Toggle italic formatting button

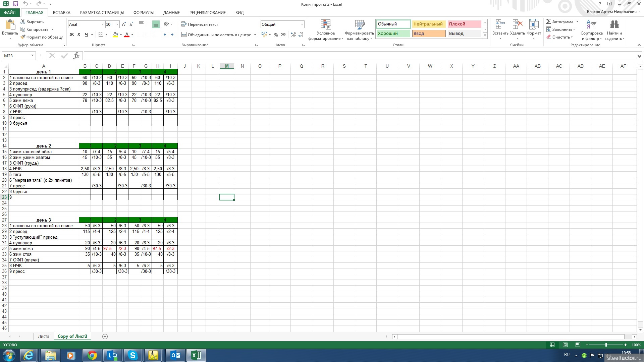click(79, 35)
